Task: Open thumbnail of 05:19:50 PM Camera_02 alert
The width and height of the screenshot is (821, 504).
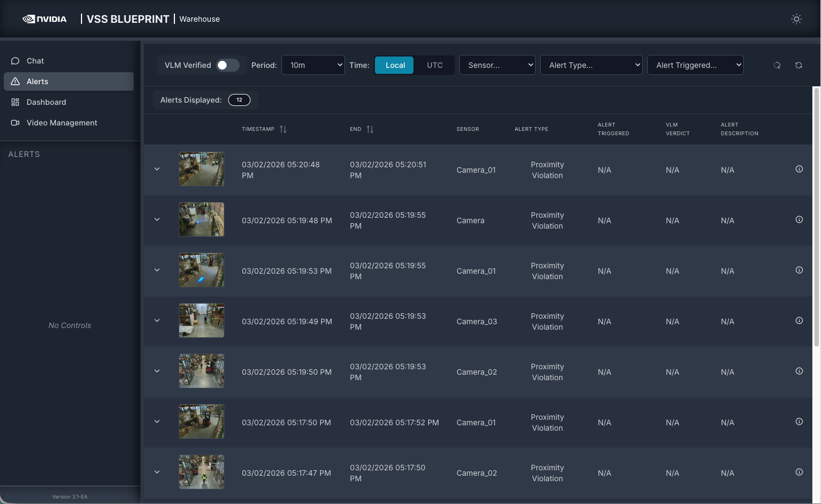Action: click(x=202, y=371)
